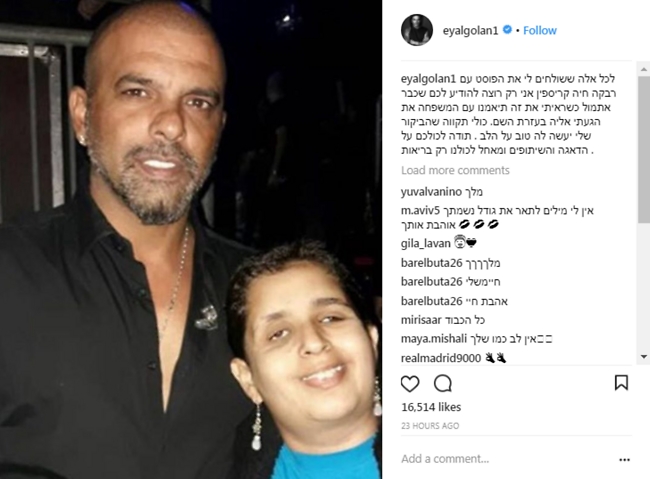Click the speech bubble comment icon

[x=442, y=384]
